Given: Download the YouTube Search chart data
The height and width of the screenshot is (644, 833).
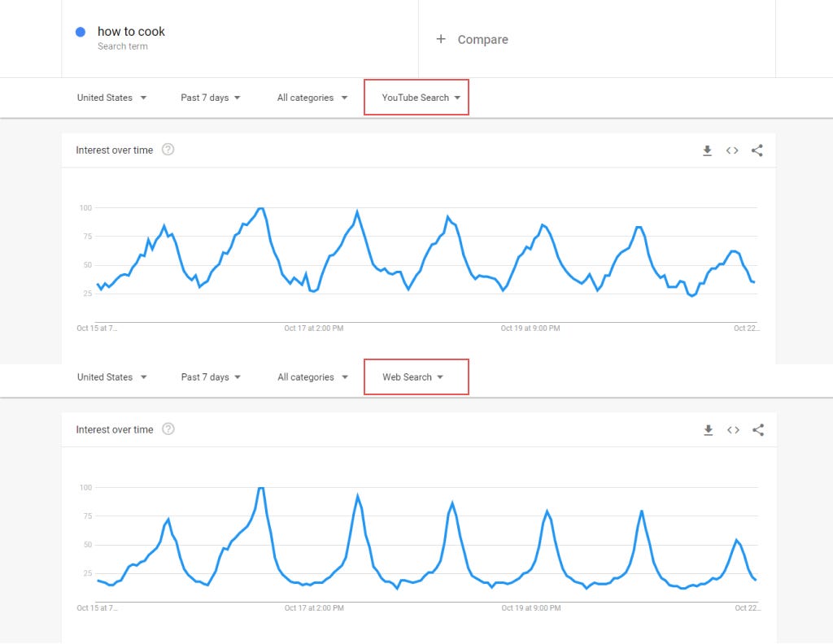Looking at the screenshot, I should 707,150.
